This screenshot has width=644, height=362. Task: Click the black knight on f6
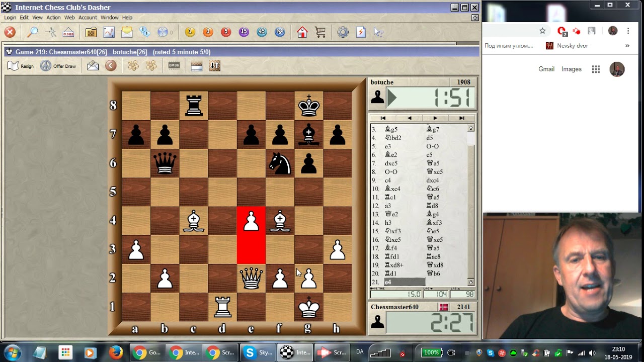280,163
